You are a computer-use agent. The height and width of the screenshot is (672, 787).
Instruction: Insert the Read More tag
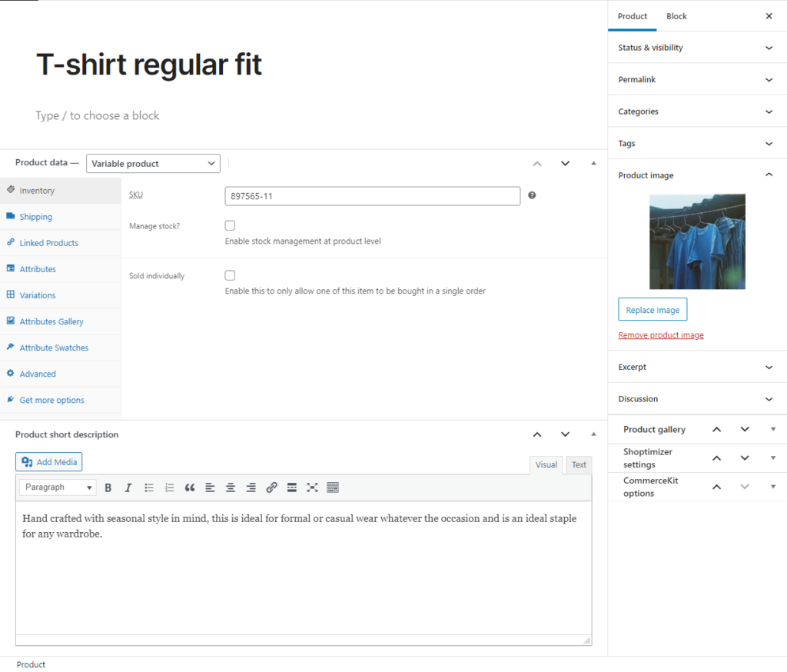(x=291, y=487)
